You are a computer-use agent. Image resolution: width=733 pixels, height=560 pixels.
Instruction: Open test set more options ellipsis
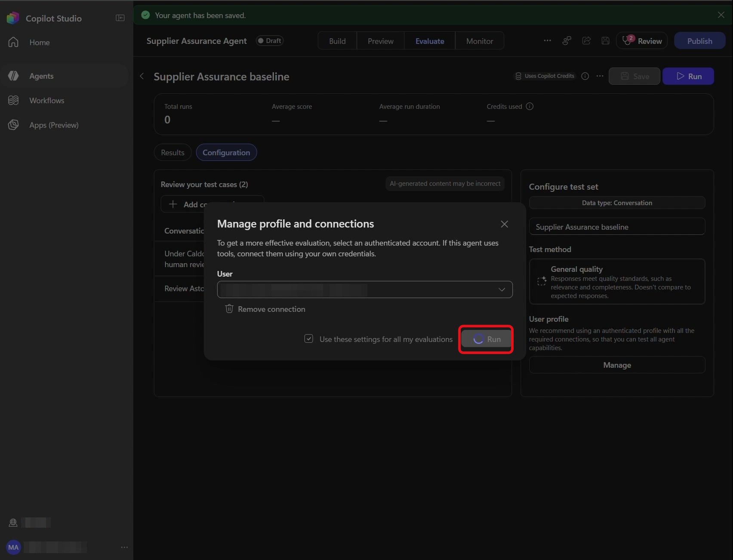[x=600, y=76]
